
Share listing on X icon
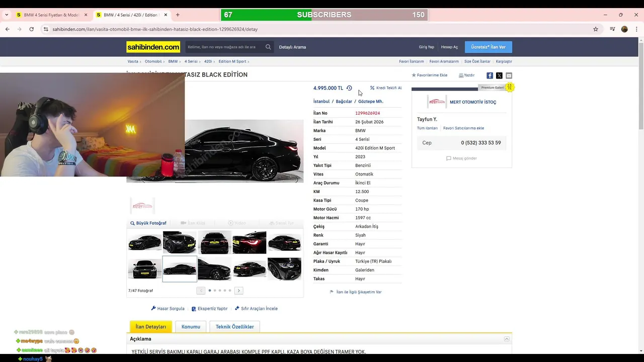499,75
